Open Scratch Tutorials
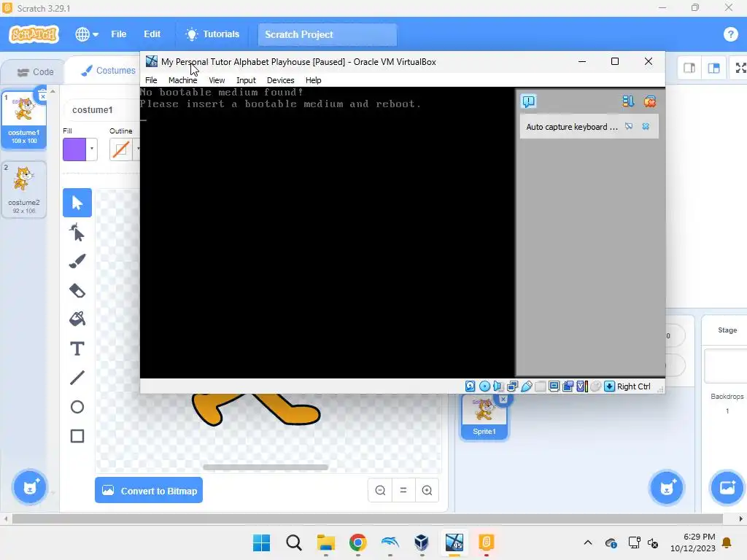This screenshot has height=560, width=747. click(212, 34)
